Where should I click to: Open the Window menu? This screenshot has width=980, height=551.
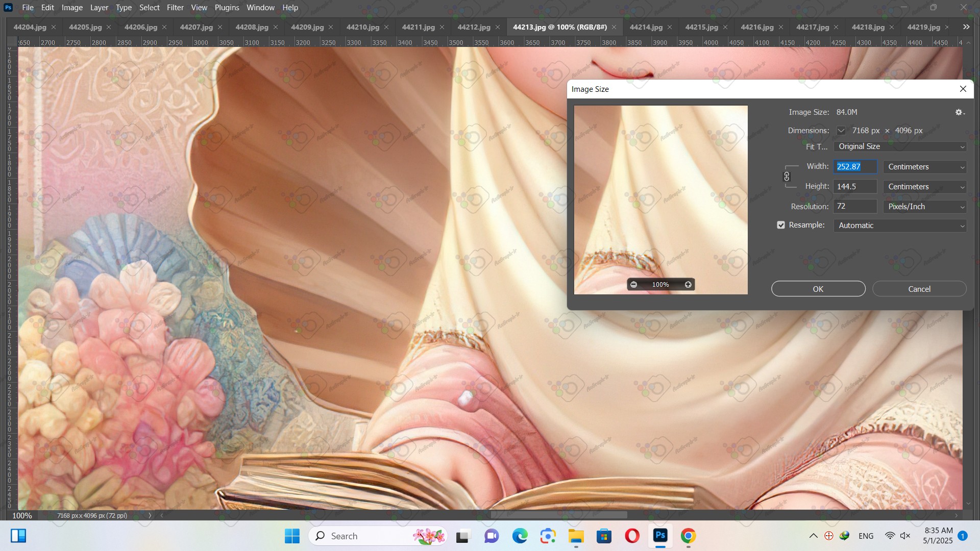(260, 8)
